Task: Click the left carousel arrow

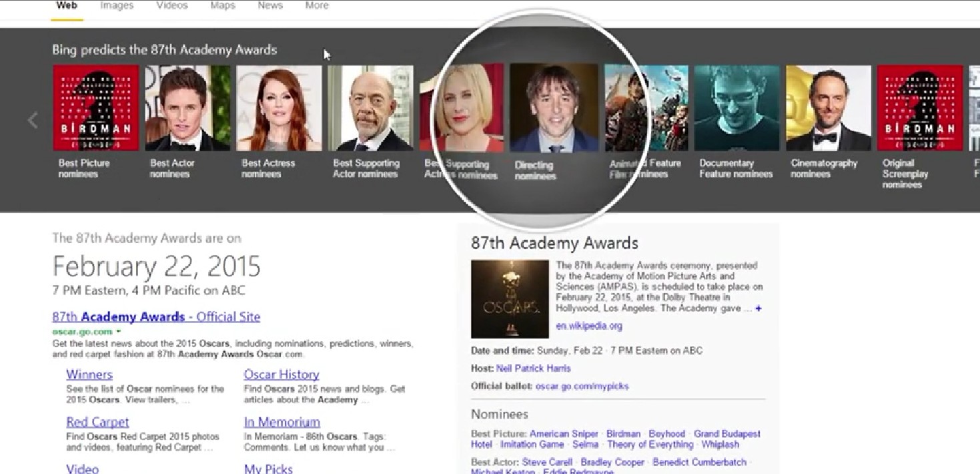Action: [33, 120]
